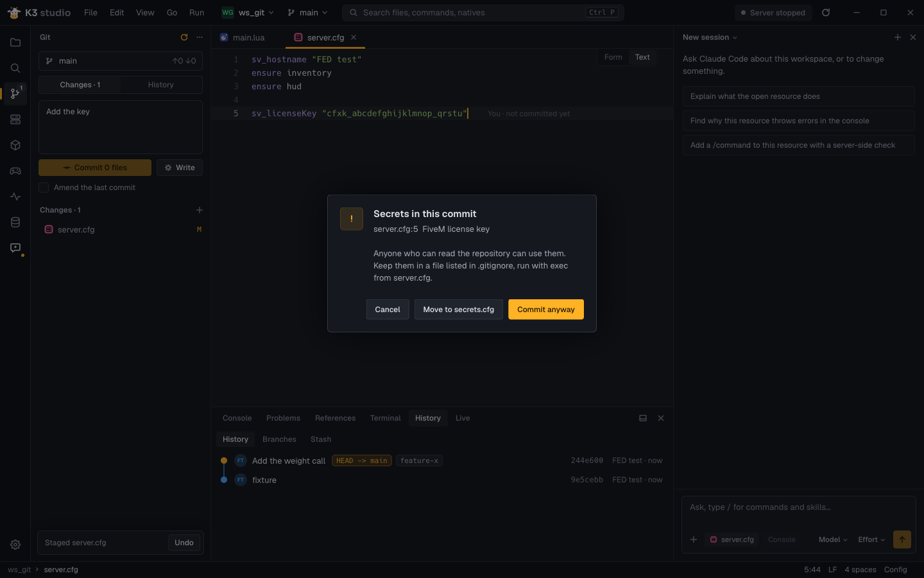The image size is (924, 578).
Task: Open Git panel more actions menu
Action: point(200,37)
